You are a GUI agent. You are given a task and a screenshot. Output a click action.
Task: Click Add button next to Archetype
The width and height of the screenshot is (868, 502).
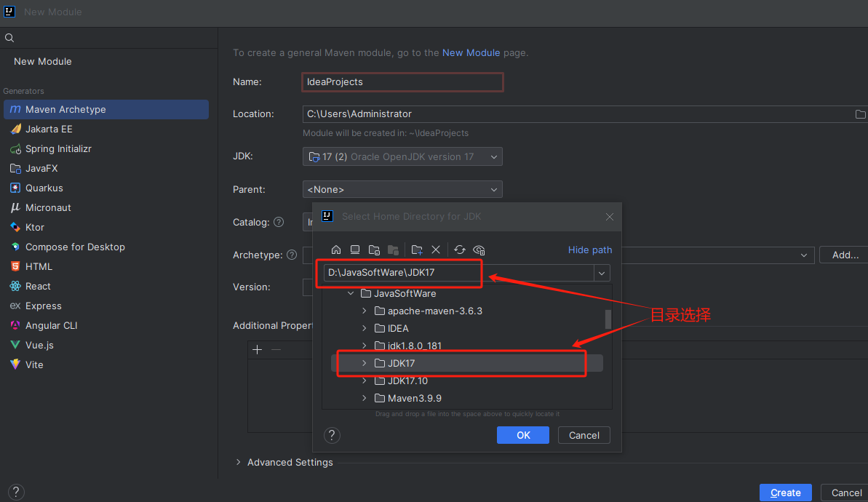[845, 255]
